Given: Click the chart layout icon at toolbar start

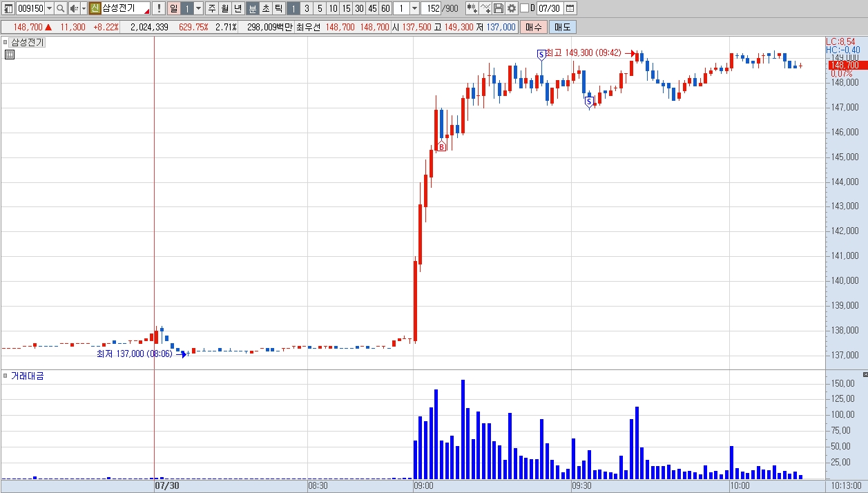Looking at the screenshot, I should tap(8, 8).
